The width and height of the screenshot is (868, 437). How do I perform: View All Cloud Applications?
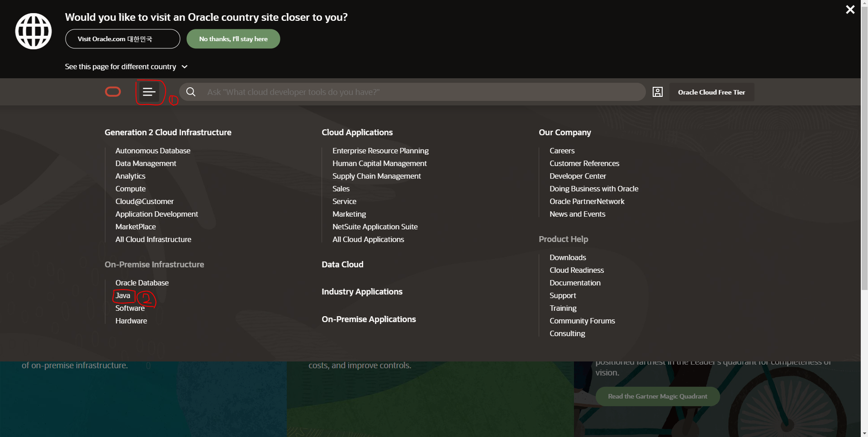click(368, 239)
